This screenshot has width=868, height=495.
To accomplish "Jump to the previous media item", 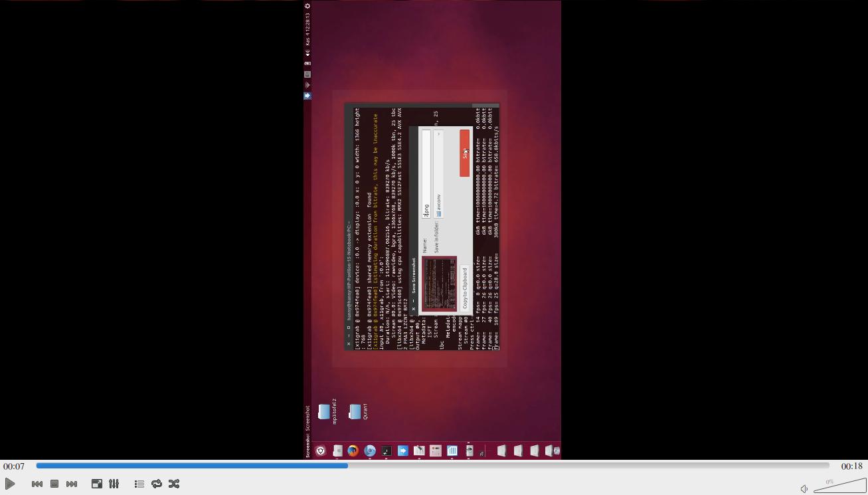I will [37, 484].
